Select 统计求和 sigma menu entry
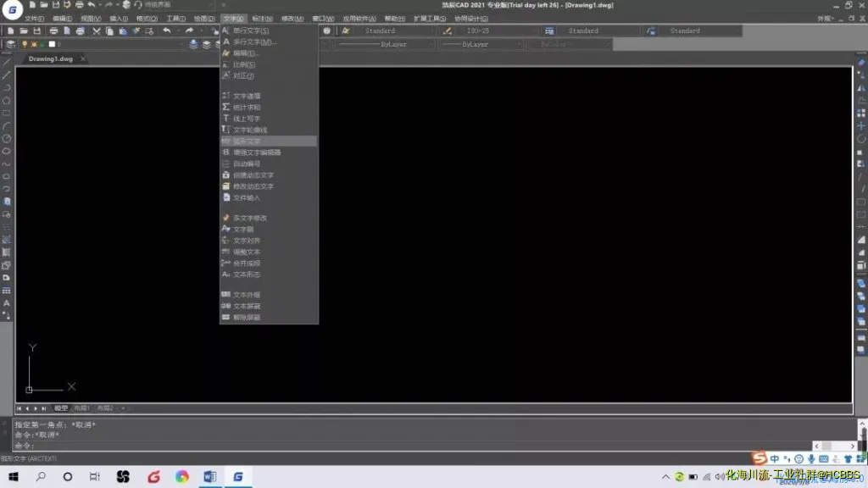 269,108
